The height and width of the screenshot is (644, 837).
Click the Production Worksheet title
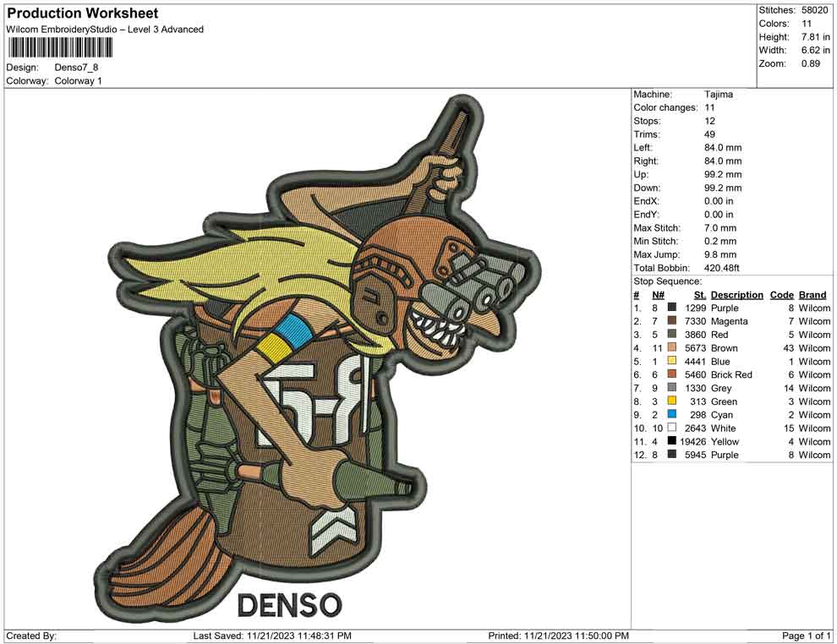[83, 14]
